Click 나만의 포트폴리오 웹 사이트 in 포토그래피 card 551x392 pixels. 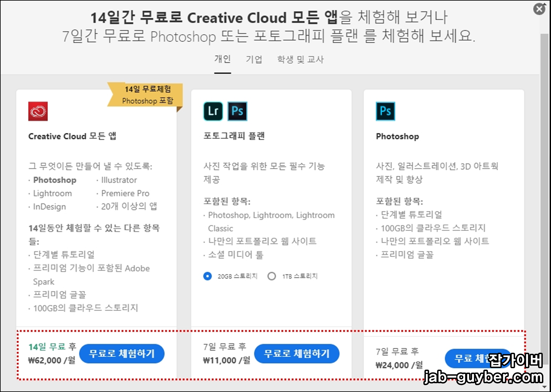[262, 241]
